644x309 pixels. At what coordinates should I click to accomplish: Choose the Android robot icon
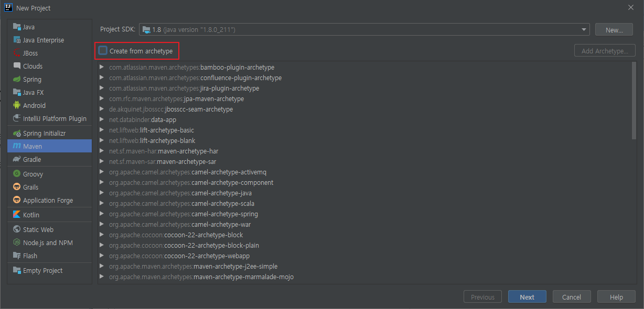[x=17, y=105]
